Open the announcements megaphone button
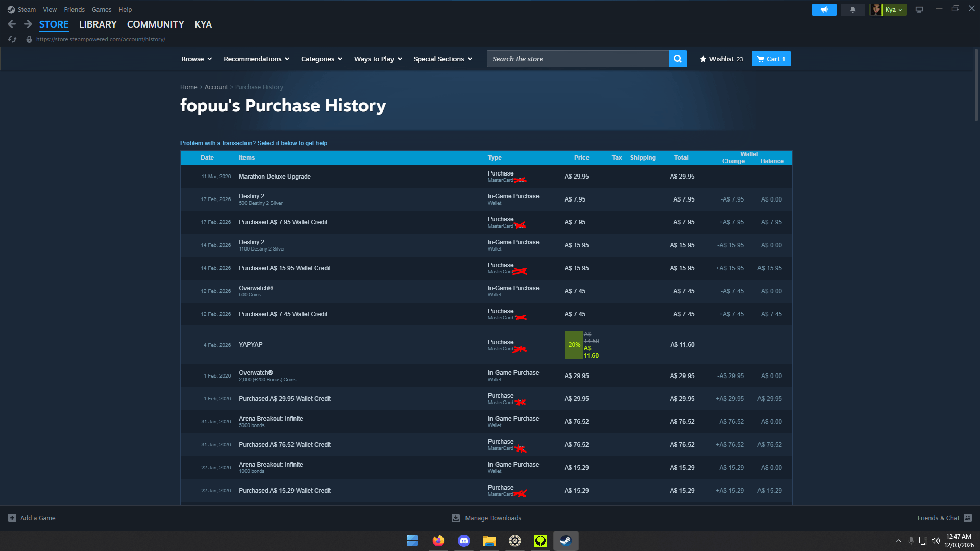Viewport: 980px width, 551px height. coord(824,9)
